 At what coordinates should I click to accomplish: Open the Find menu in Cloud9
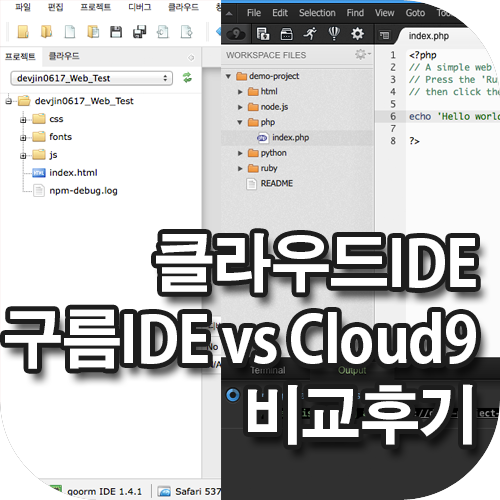pos(355,13)
